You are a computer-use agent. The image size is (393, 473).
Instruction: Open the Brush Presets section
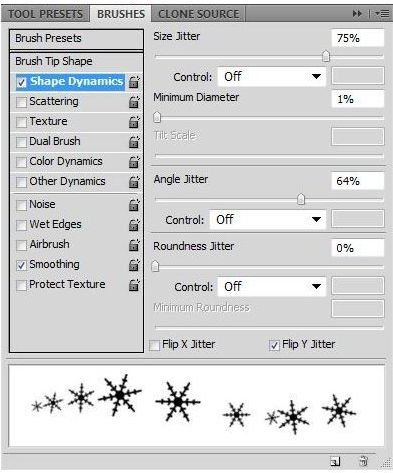[77, 39]
